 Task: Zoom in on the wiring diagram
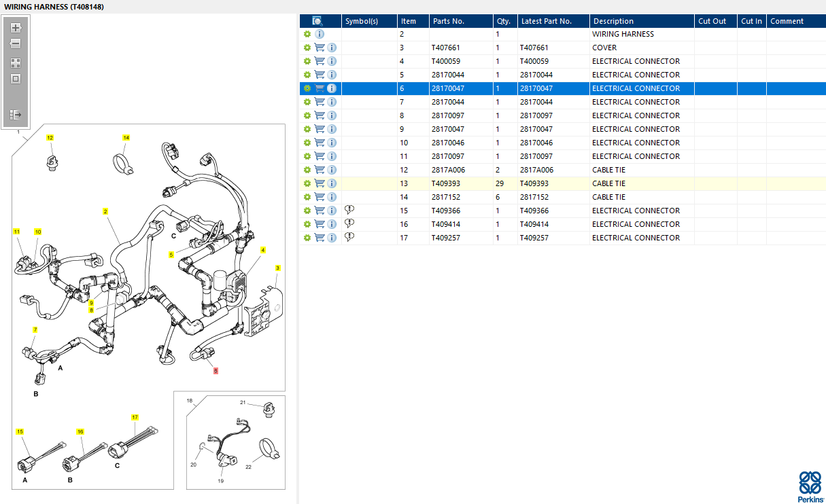pos(16,28)
